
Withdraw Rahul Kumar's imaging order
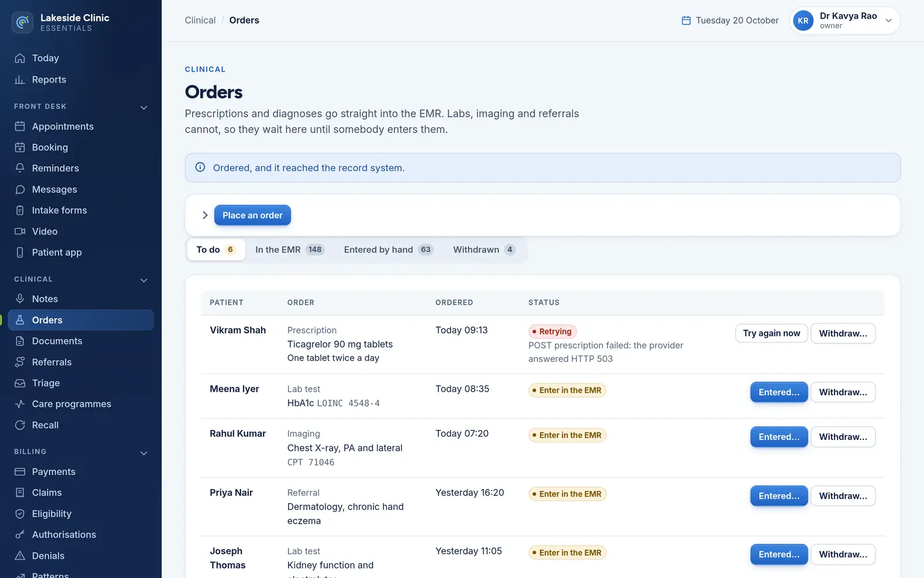tap(843, 437)
